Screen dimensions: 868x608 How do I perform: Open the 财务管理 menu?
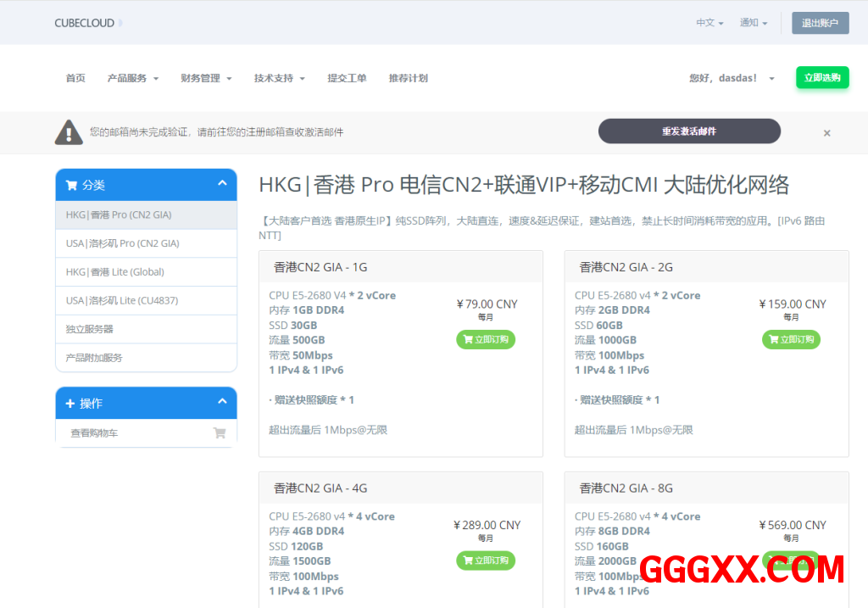point(206,78)
